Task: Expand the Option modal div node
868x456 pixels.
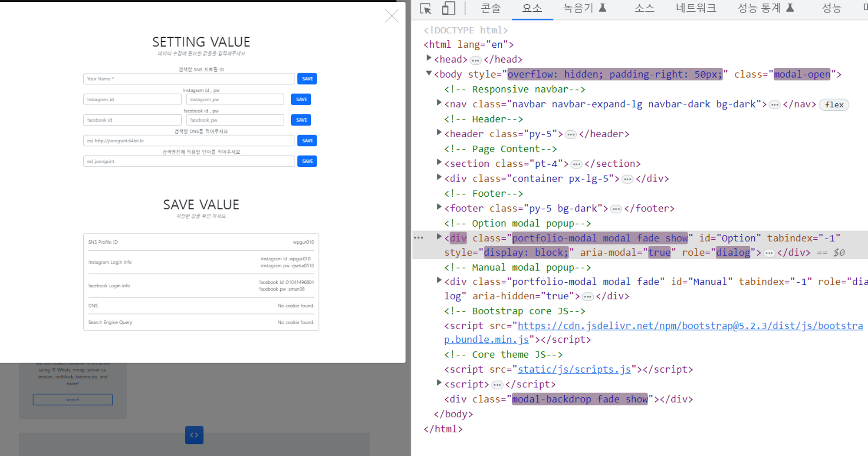Action: point(439,237)
